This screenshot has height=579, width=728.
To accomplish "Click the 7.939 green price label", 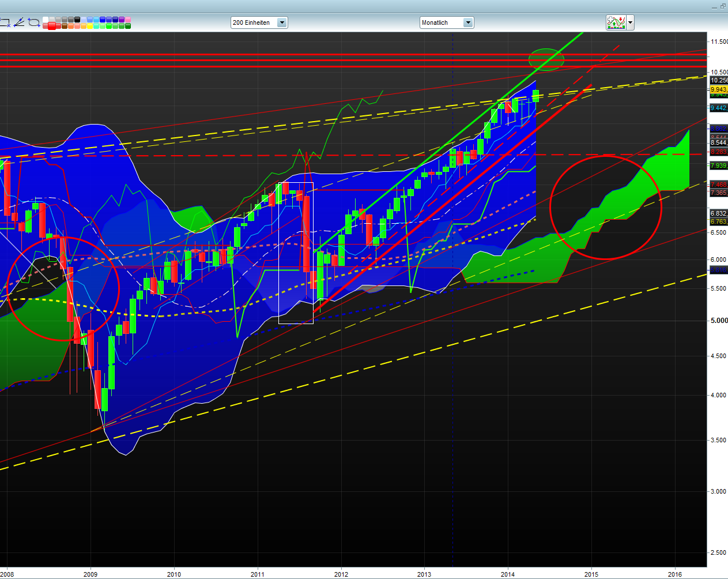I will pos(718,166).
